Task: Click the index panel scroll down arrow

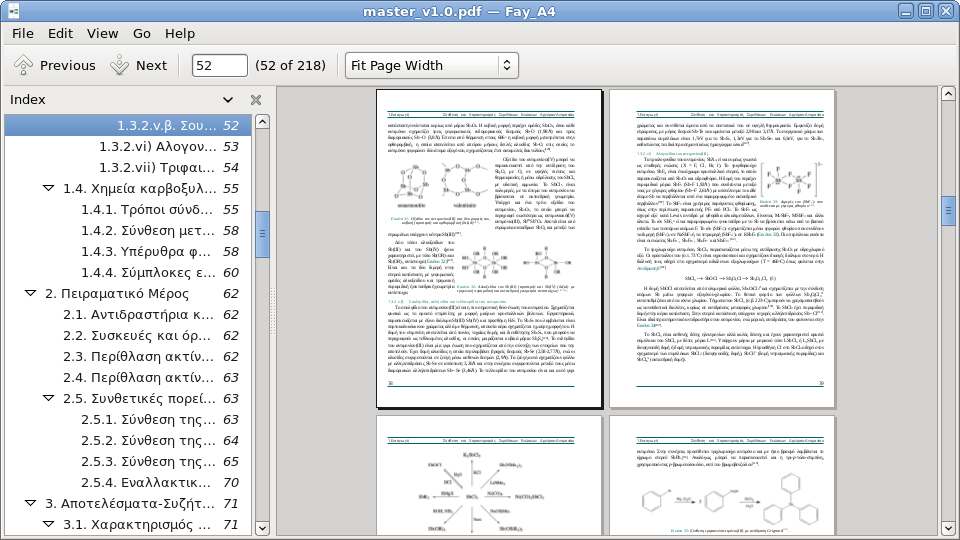Action: 262,527
